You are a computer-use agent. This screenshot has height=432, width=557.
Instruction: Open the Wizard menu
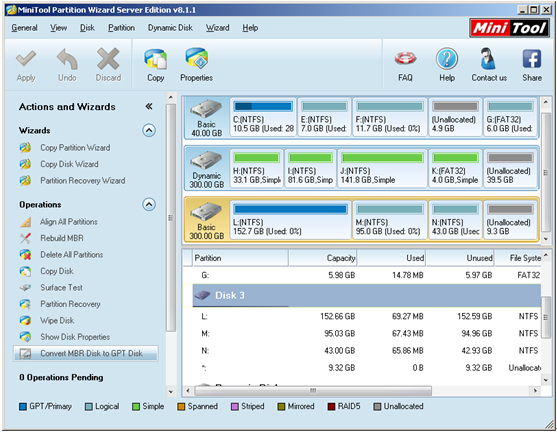[x=217, y=28]
